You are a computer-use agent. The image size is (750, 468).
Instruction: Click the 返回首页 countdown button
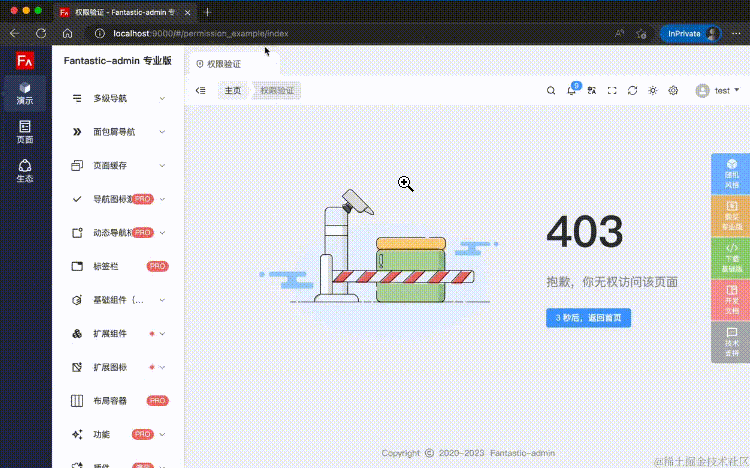point(588,318)
